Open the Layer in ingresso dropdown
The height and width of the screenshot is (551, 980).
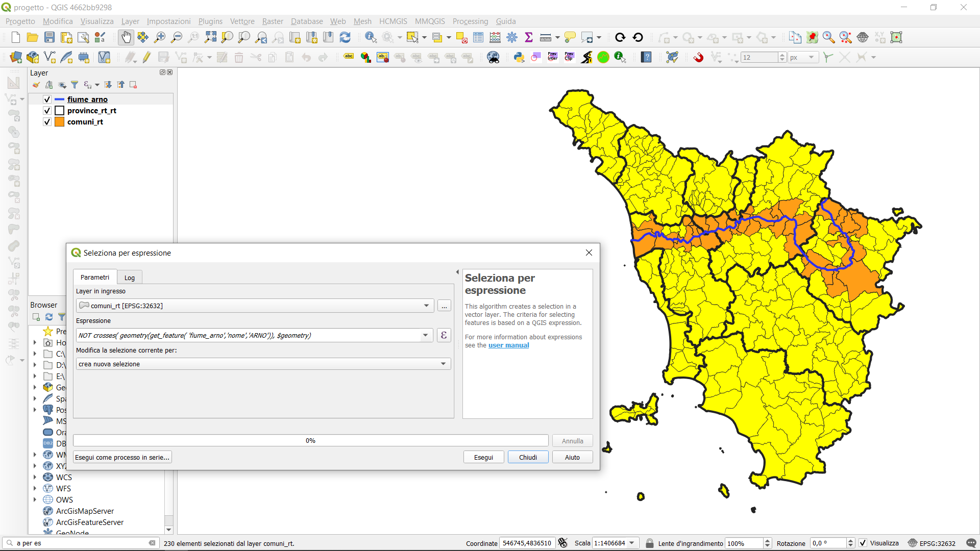coord(426,306)
